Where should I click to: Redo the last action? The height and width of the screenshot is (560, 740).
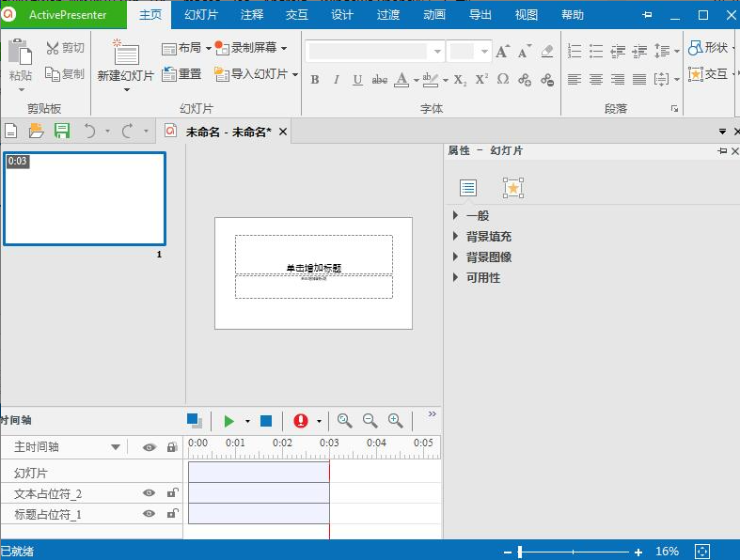click(x=128, y=131)
